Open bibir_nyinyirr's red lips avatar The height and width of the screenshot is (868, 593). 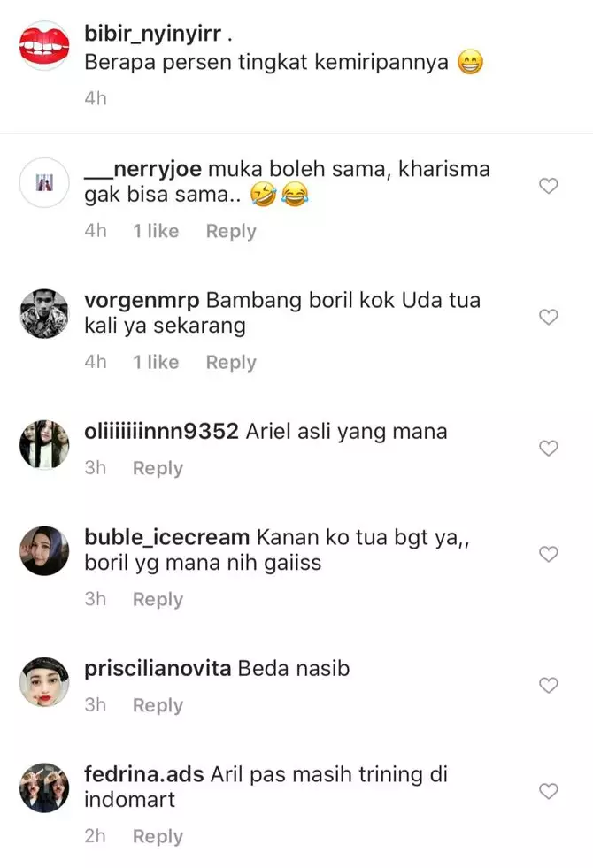click(44, 45)
